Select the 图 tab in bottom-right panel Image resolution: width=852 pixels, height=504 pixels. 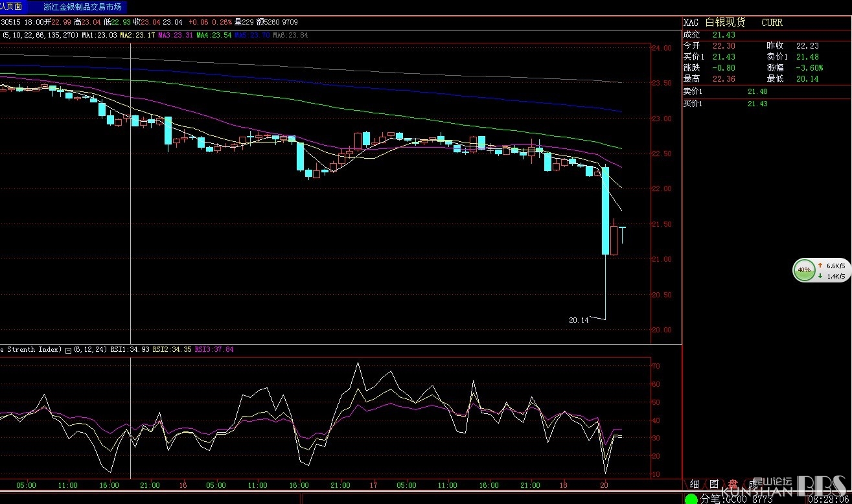point(714,484)
